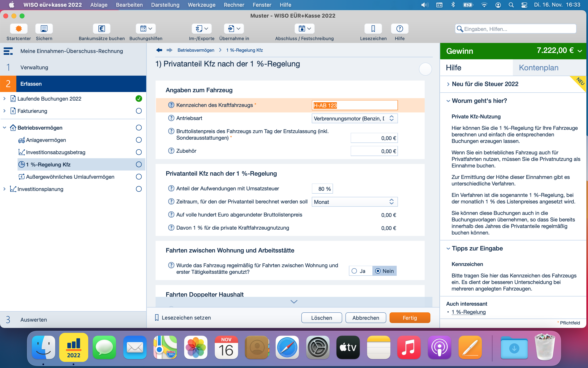Click the Abbrechen button
Viewport: 588px width, 368px height.
(366, 318)
